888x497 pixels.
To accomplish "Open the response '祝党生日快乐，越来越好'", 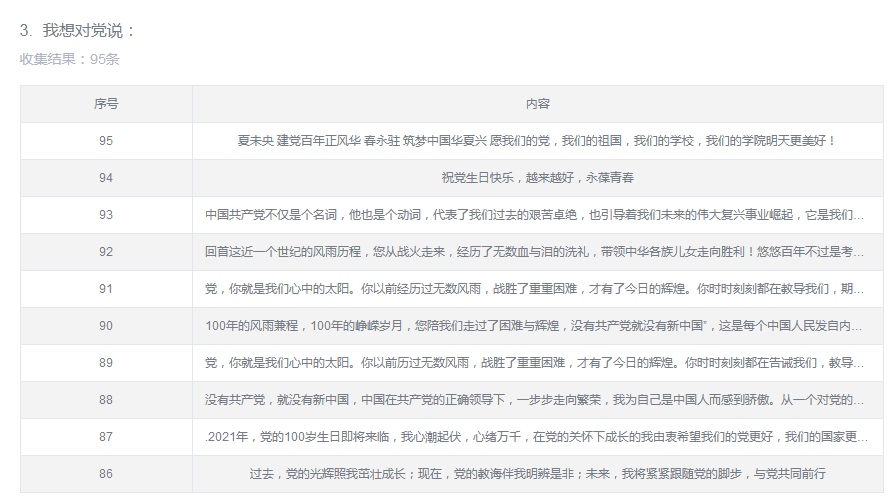I will (x=537, y=178).
